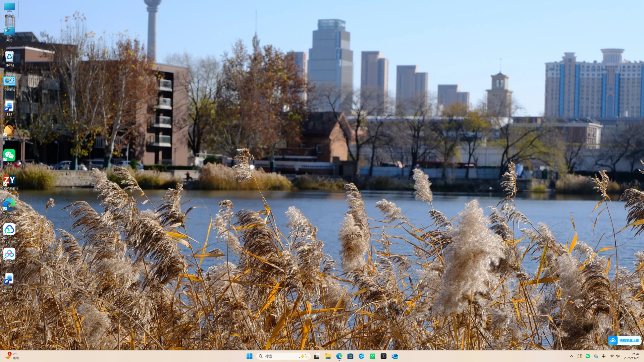The width and height of the screenshot is (644, 362).
Task: Expand the hidden system tray icons chevron
Action: [571, 356]
